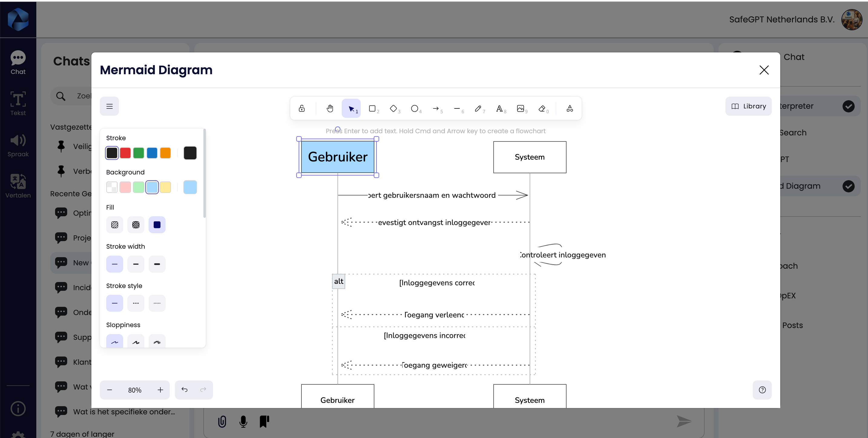Click the microphone icon in chat input
Image resolution: width=868 pixels, height=438 pixels.
point(243,421)
